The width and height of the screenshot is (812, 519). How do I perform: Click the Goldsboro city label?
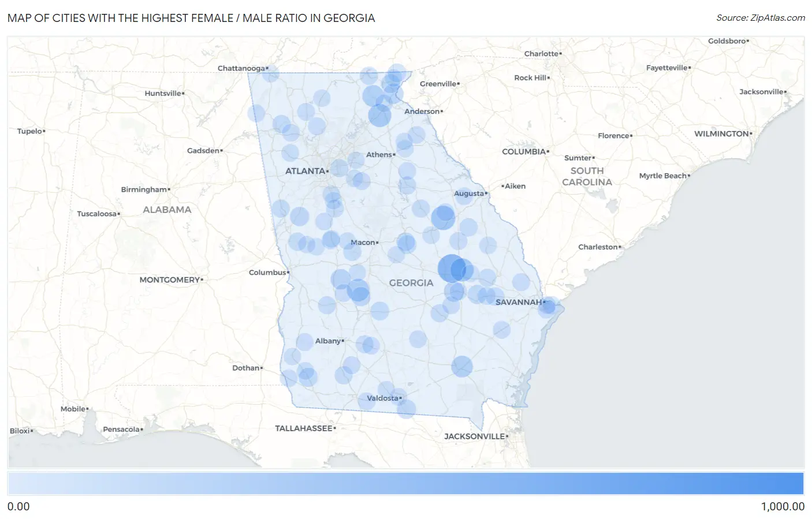[727, 41]
